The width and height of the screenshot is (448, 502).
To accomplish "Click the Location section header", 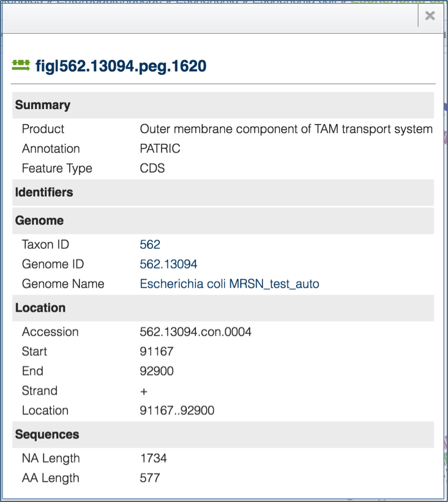I will (x=41, y=308).
